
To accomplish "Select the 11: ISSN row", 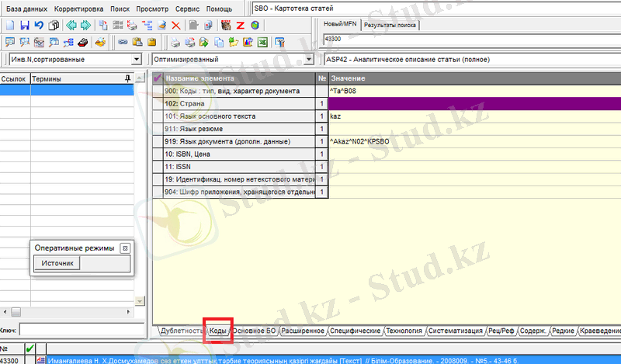I will click(x=239, y=167).
